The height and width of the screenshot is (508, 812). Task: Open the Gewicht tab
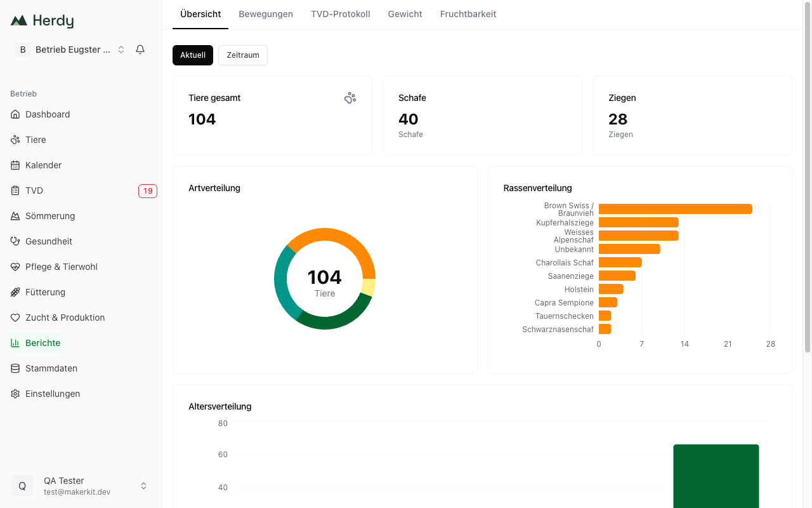[x=405, y=14]
